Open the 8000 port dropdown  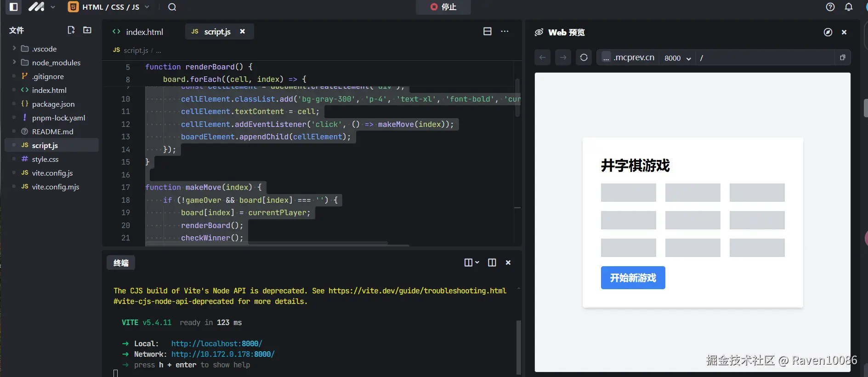[678, 58]
